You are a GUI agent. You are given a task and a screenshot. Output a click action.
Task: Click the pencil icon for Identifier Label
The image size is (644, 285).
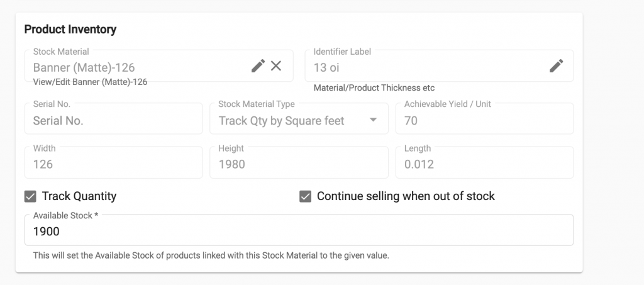pos(556,66)
